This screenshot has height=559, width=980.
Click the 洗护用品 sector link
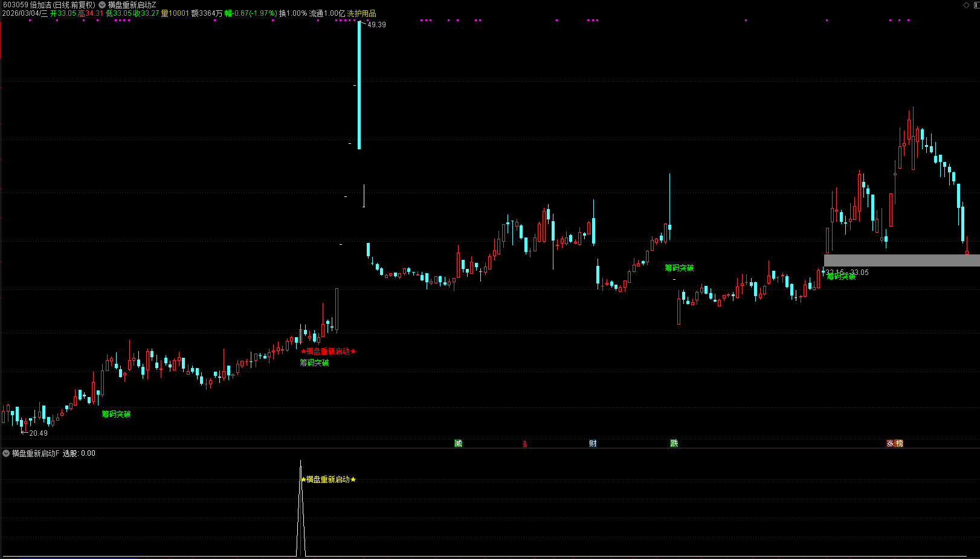click(361, 13)
